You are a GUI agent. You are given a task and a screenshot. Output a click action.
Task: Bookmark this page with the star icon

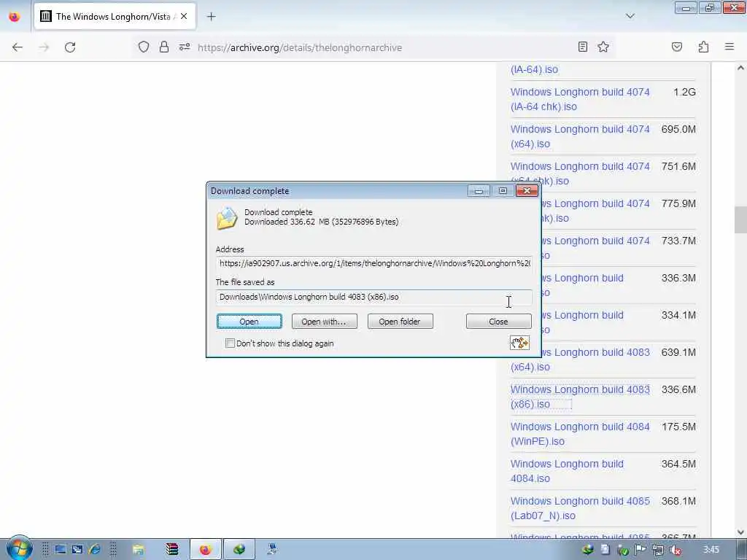click(603, 47)
